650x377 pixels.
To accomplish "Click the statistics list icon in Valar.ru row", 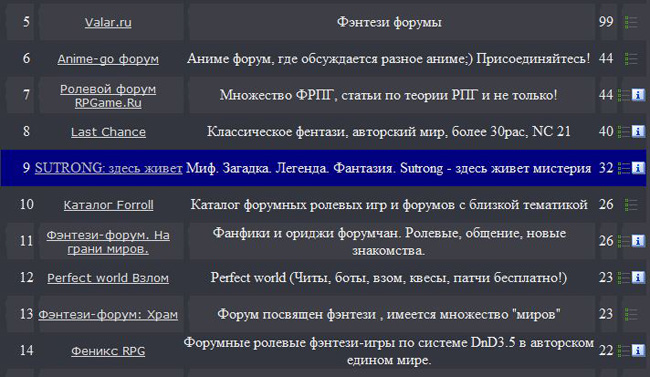I will point(631,22).
